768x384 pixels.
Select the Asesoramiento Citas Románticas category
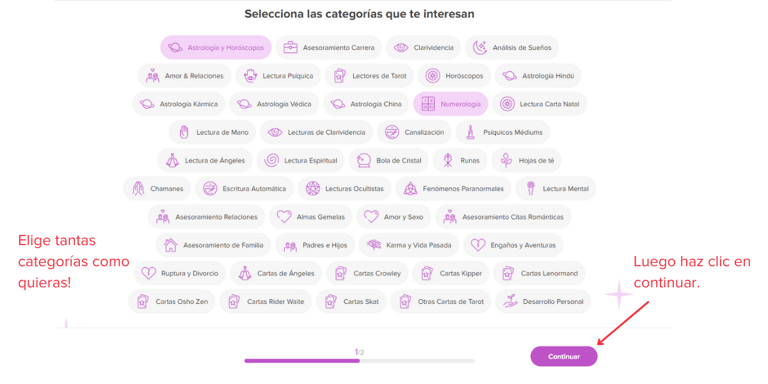coord(503,216)
